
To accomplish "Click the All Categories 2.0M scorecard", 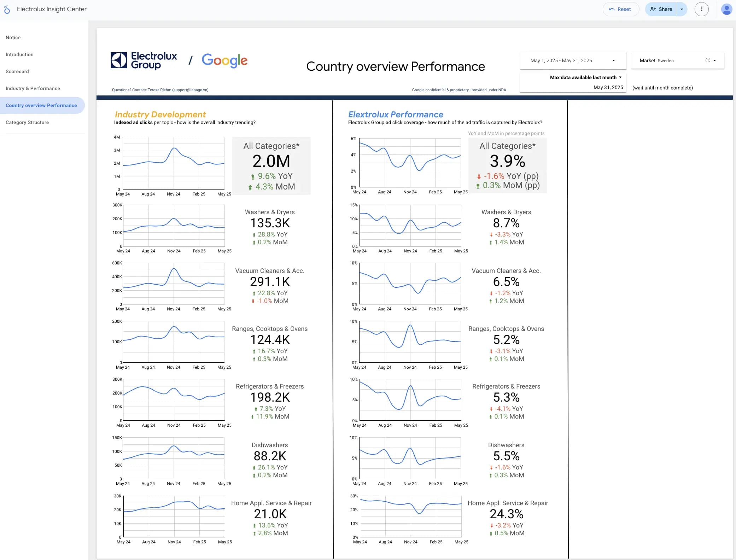I will point(271,165).
